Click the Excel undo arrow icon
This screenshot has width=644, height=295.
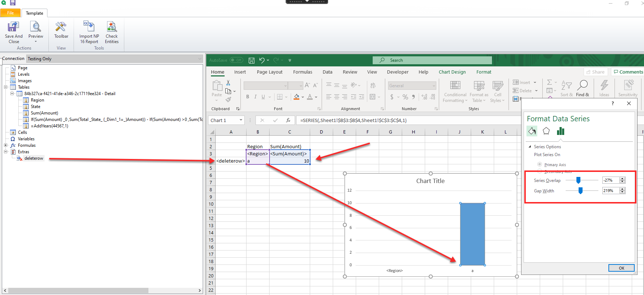(x=262, y=60)
